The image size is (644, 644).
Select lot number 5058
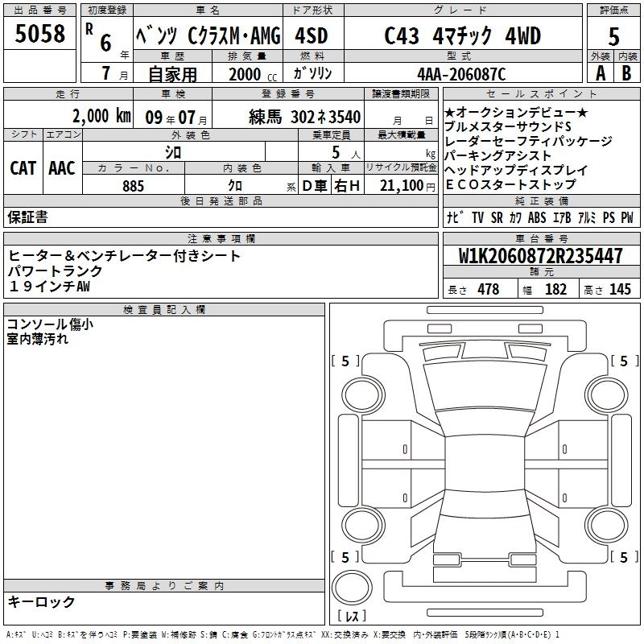40,35
